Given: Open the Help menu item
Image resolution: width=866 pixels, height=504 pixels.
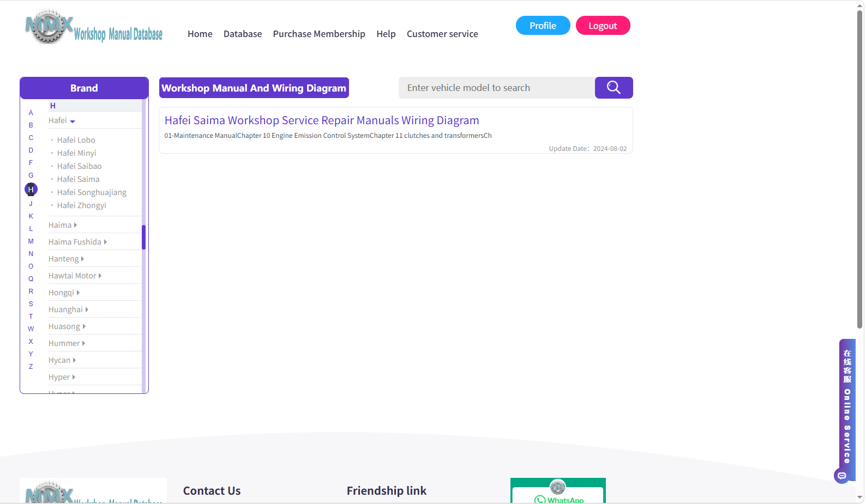Looking at the screenshot, I should pos(386,34).
